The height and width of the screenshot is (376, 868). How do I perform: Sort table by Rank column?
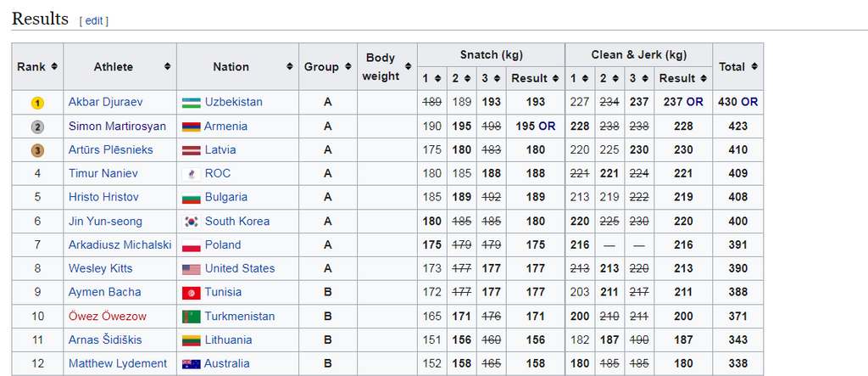(x=54, y=67)
